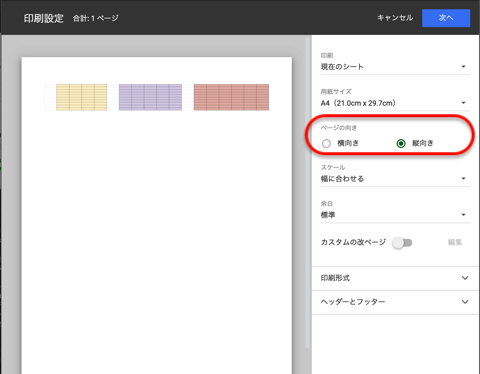Click the purple table in print preview
The width and height of the screenshot is (480, 374).
click(150, 97)
